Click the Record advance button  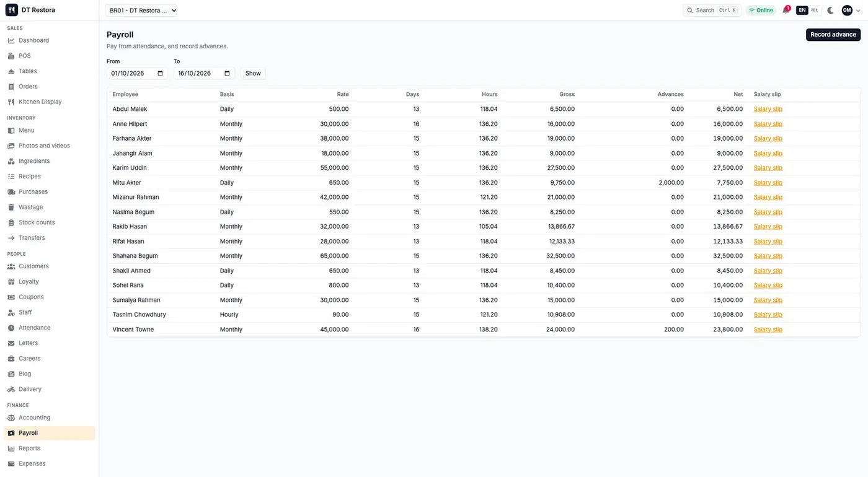pos(833,35)
